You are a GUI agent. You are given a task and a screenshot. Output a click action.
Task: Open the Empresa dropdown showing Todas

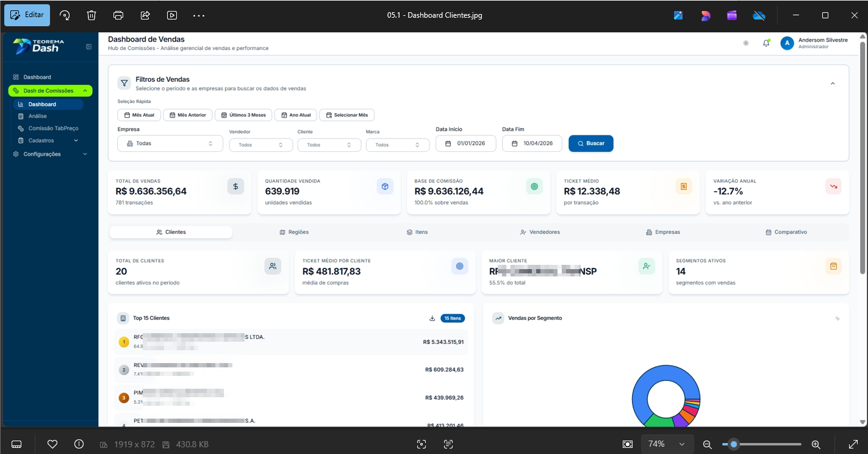click(170, 143)
